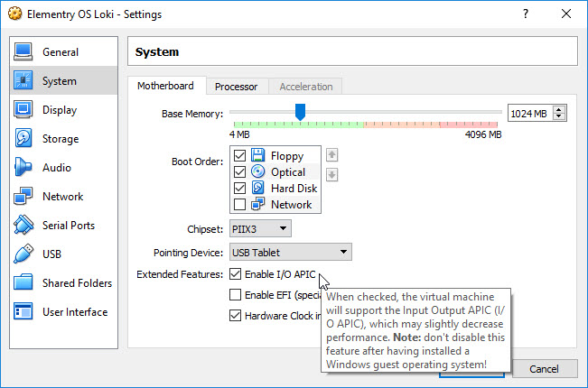Open Audio settings speaker icon

pos(23,167)
